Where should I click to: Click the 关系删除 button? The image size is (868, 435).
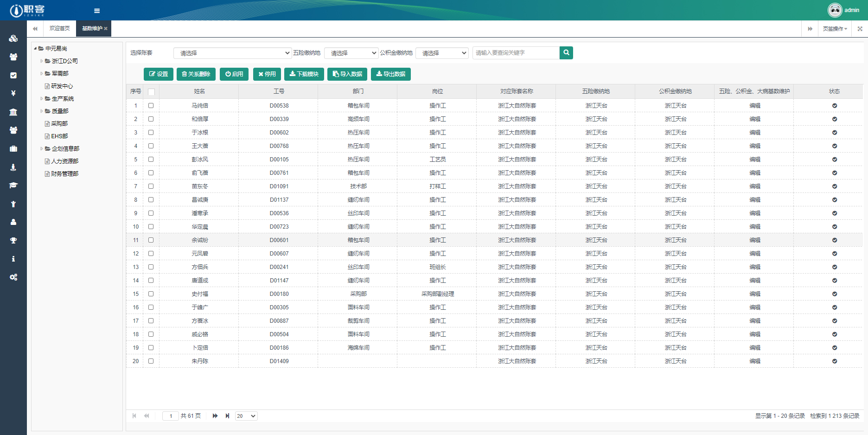[196, 74]
